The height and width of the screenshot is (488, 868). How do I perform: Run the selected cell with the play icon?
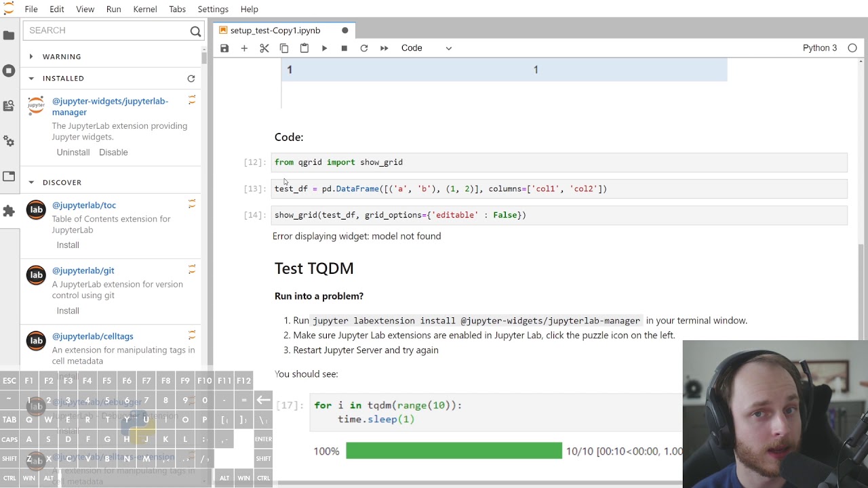[x=324, y=48]
